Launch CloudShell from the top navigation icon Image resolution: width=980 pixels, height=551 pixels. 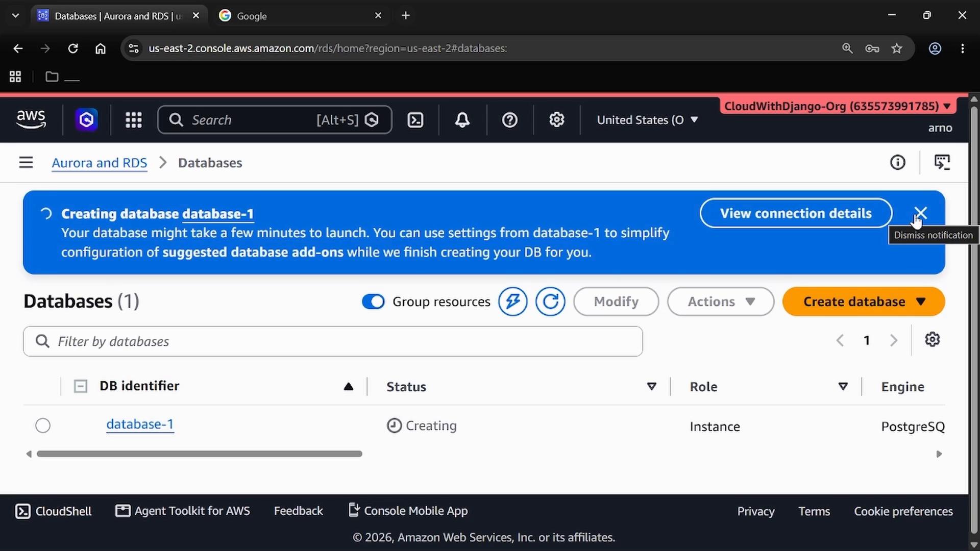click(x=415, y=120)
